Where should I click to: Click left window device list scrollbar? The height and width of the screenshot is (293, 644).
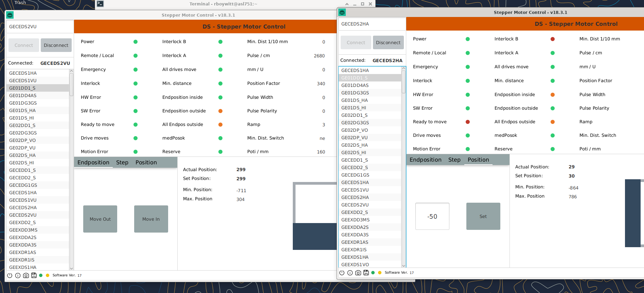[x=71, y=85]
